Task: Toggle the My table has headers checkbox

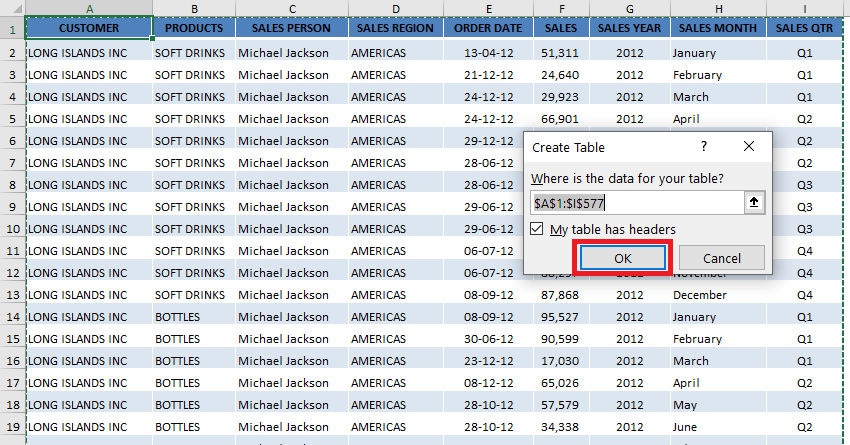Action: click(537, 229)
